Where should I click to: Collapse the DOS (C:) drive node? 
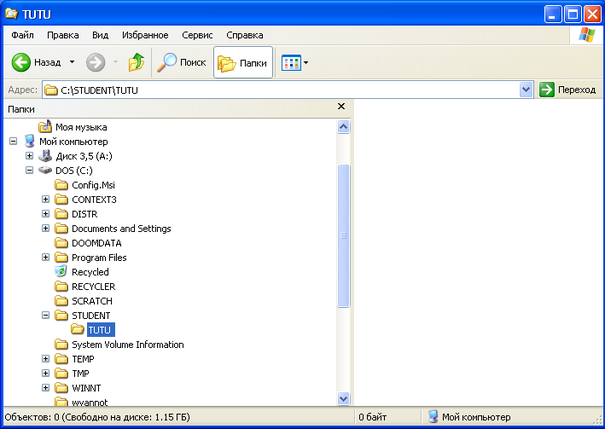coord(29,170)
